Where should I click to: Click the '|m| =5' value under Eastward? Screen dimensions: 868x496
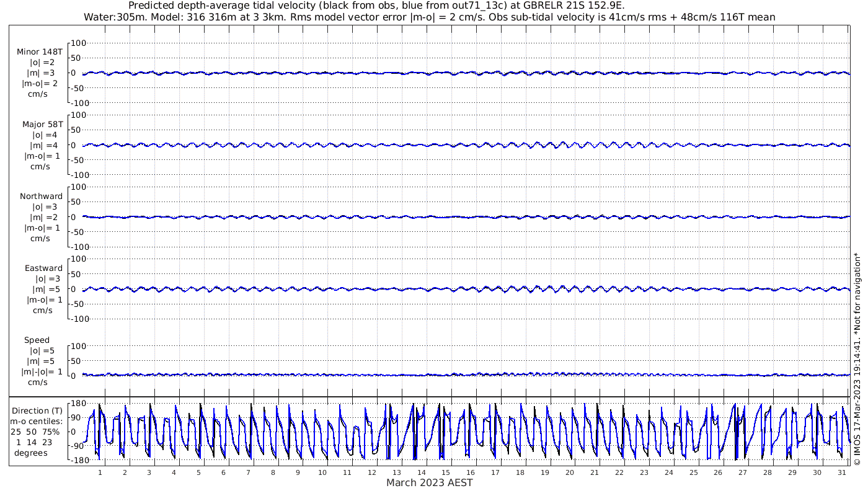(x=45, y=289)
